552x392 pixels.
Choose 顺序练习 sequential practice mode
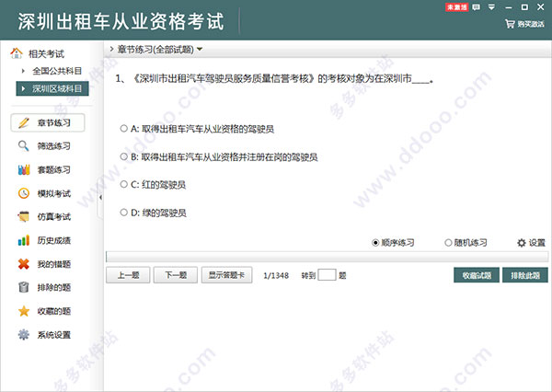(393, 243)
